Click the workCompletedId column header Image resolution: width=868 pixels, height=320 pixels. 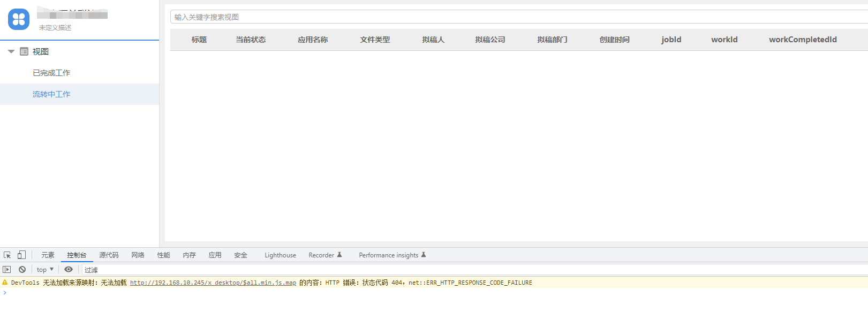pyautogui.click(x=803, y=40)
